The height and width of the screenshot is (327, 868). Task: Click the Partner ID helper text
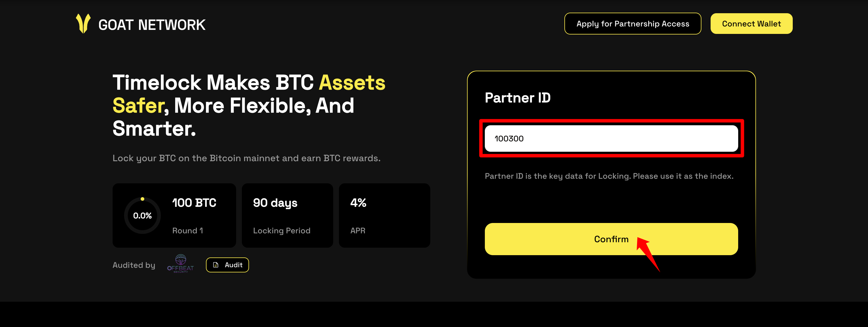pos(609,176)
